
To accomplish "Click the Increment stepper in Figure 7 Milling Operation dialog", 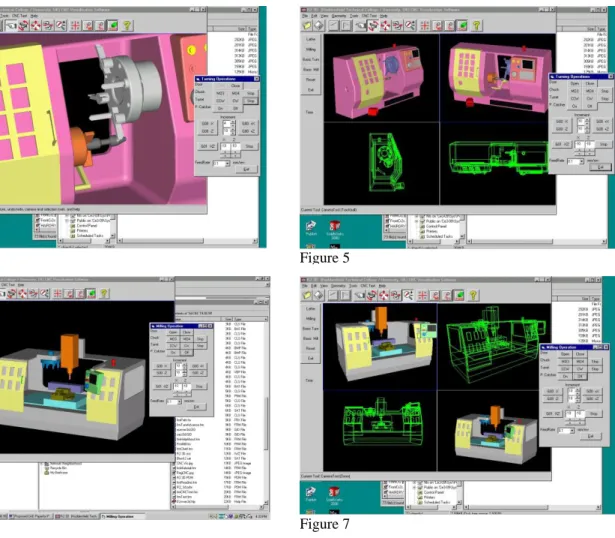I will pyautogui.click(x=577, y=391).
